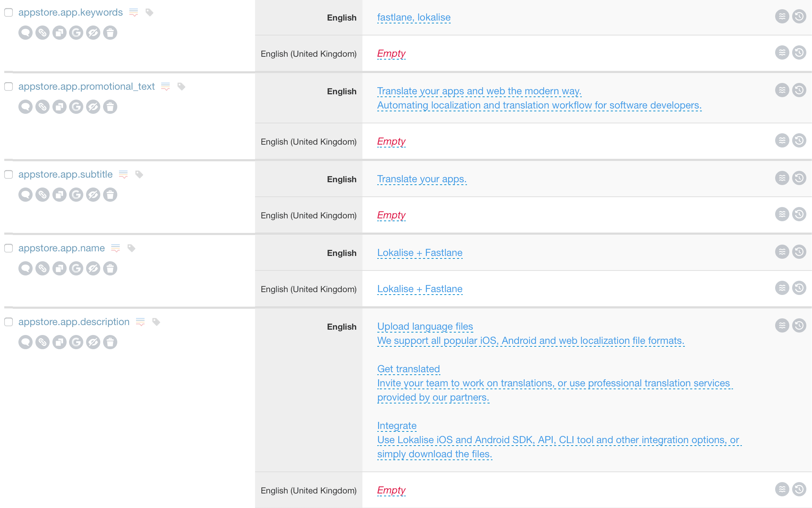
Task: Edit UK English 'Lokalise + Fastlane' translation
Action: [419, 289]
